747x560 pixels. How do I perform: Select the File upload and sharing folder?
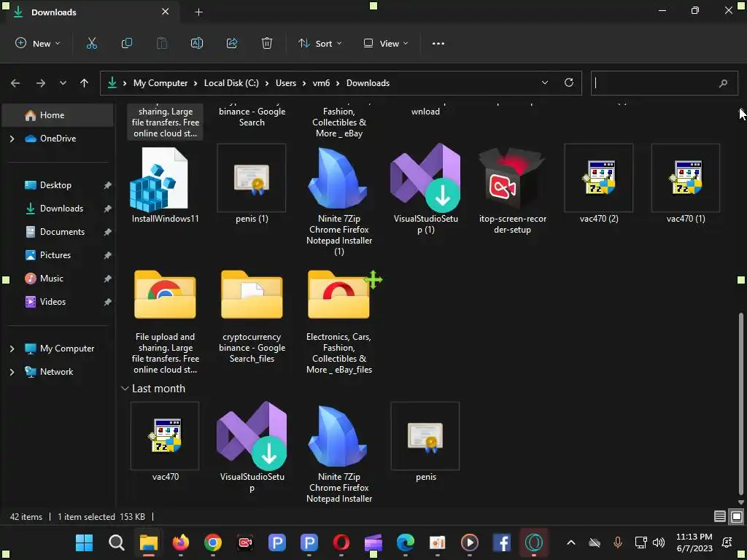click(x=165, y=322)
